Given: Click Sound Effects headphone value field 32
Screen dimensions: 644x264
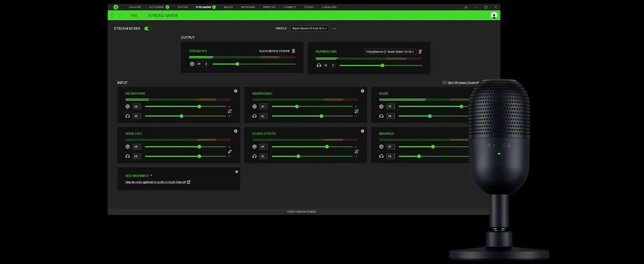Looking at the screenshot, I should [x=263, y=156].
